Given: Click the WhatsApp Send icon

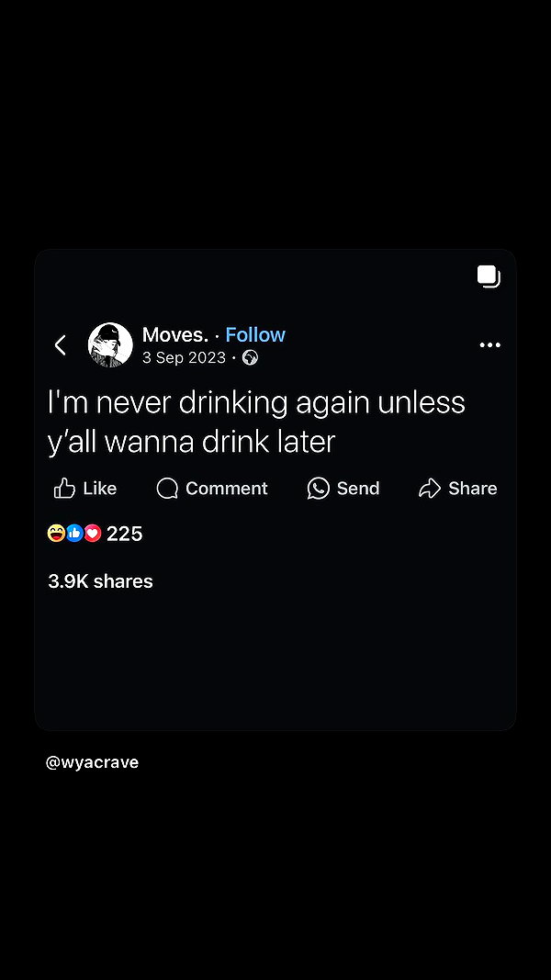Looking at the screenshot, I should (319, 488).
